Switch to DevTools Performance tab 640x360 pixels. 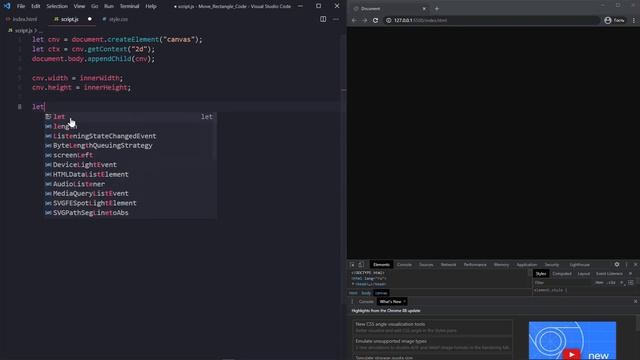coord(475,264)
